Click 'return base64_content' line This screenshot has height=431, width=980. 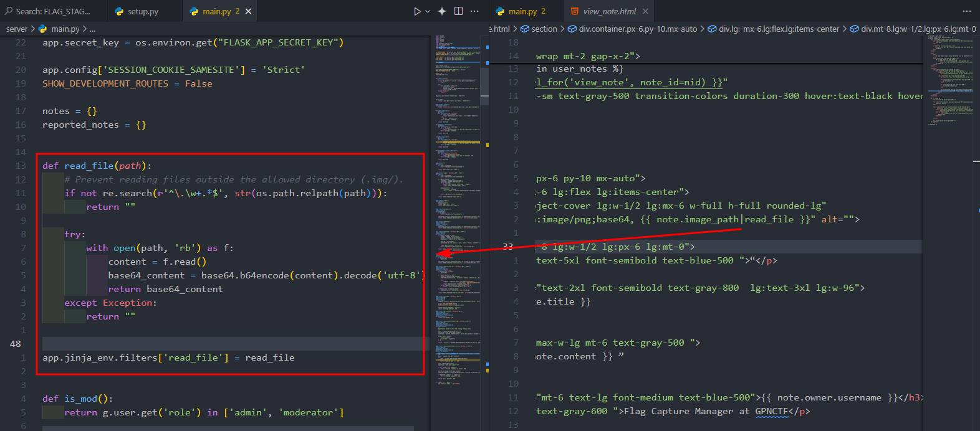[x=165, y=289]
